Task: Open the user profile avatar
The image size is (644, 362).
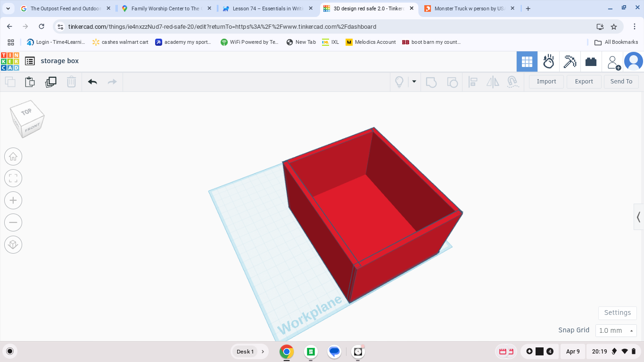Action: click(x=633, y=61)
